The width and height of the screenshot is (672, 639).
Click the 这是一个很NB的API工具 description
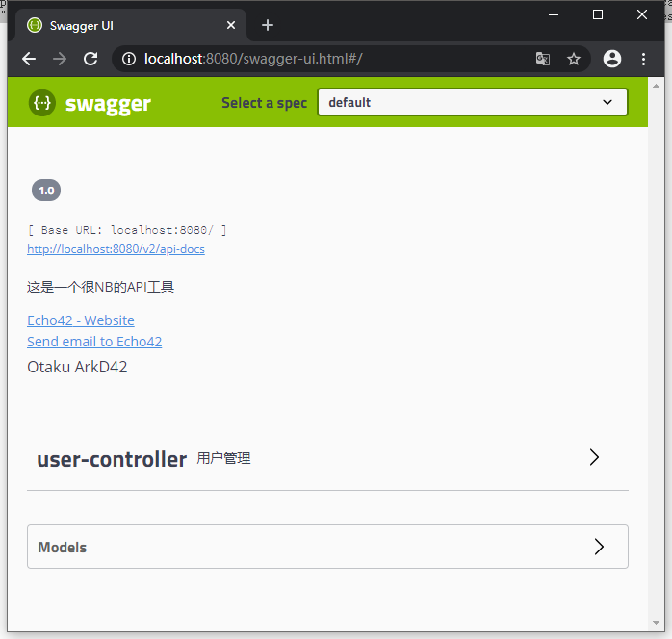click(x=100, y=287)
